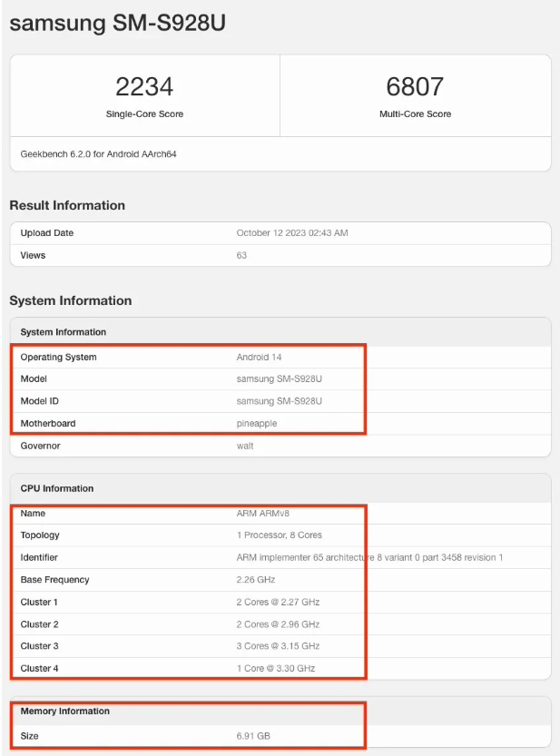Select 2 Cores @ 2.96 GHz value
This screenshot has height=756, width=560.
[279, 624]
